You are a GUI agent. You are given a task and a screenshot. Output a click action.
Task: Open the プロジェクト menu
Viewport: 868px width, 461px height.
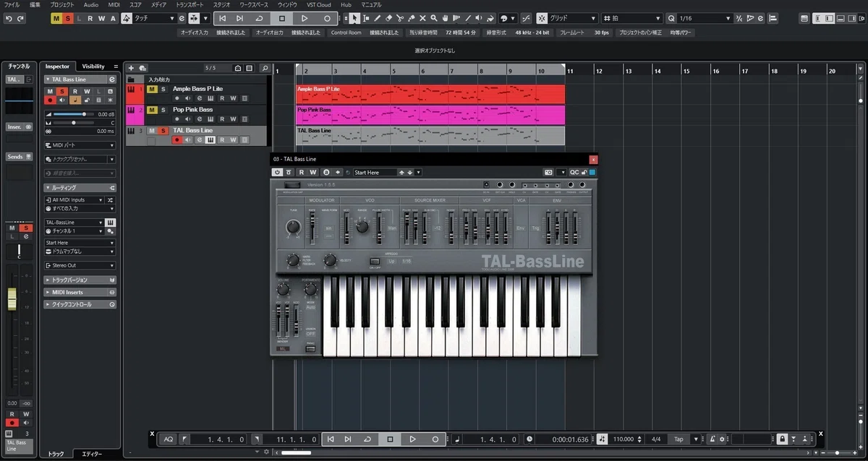click(62, 4)
